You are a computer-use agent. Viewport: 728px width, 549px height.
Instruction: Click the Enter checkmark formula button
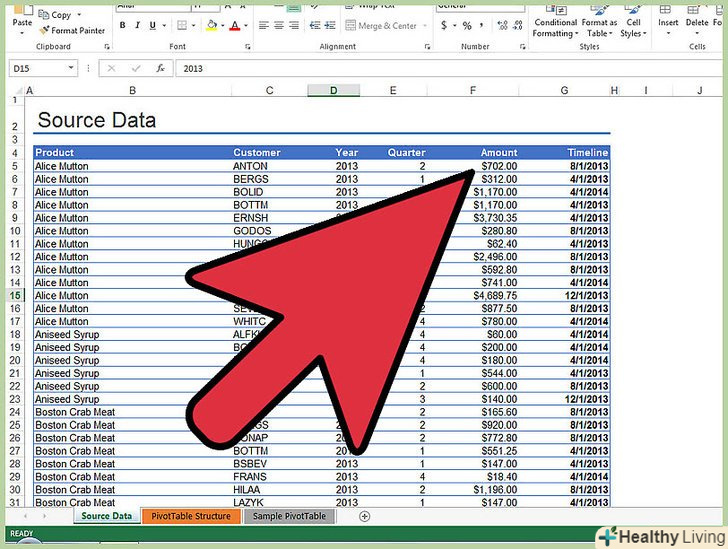pos(136,68)
